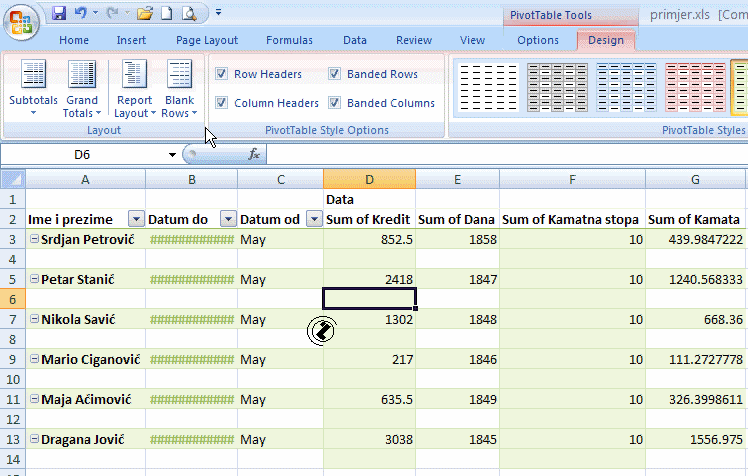
Task: Open the Report Layout menu
Action: coord(134,89)
